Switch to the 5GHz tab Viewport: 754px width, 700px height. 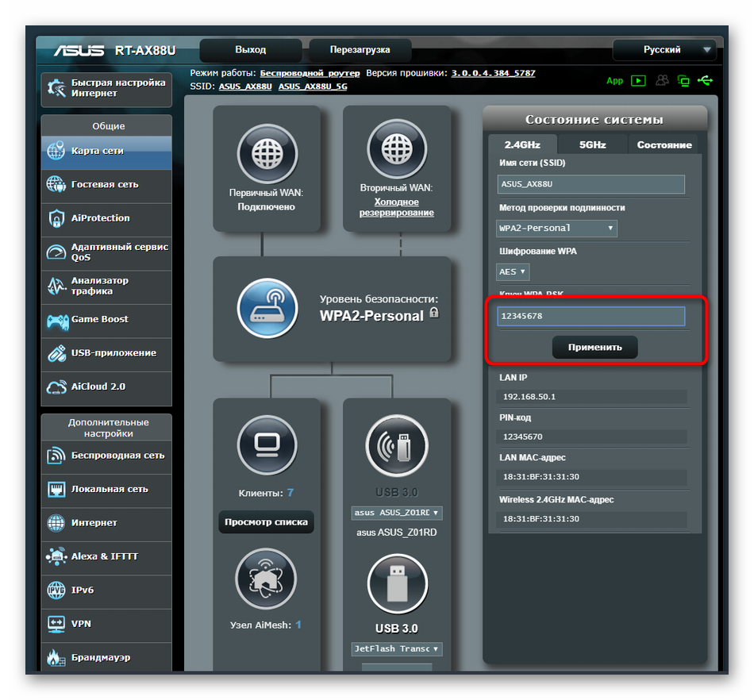[x=592, y=145]
